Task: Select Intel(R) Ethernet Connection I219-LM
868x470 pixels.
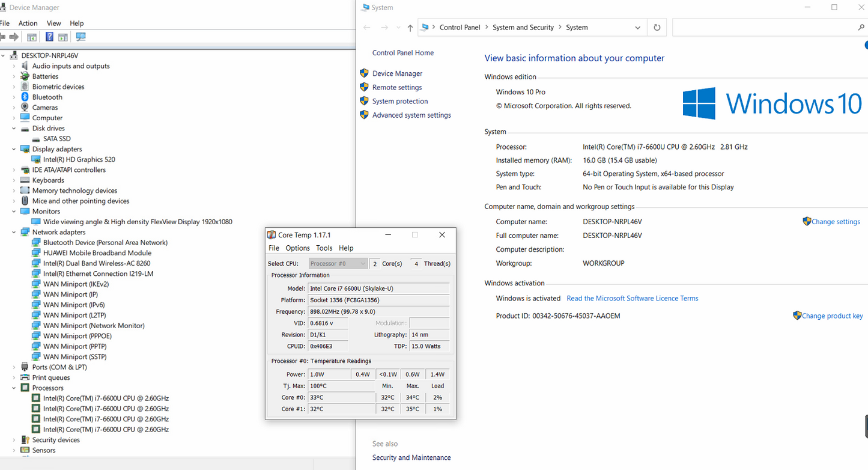Action: point(99,273)
